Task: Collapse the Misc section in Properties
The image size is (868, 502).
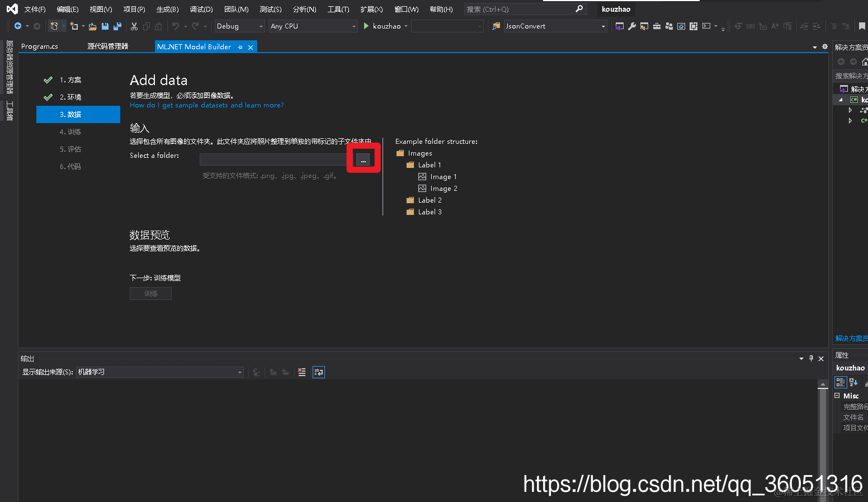Action: point(837,395)
